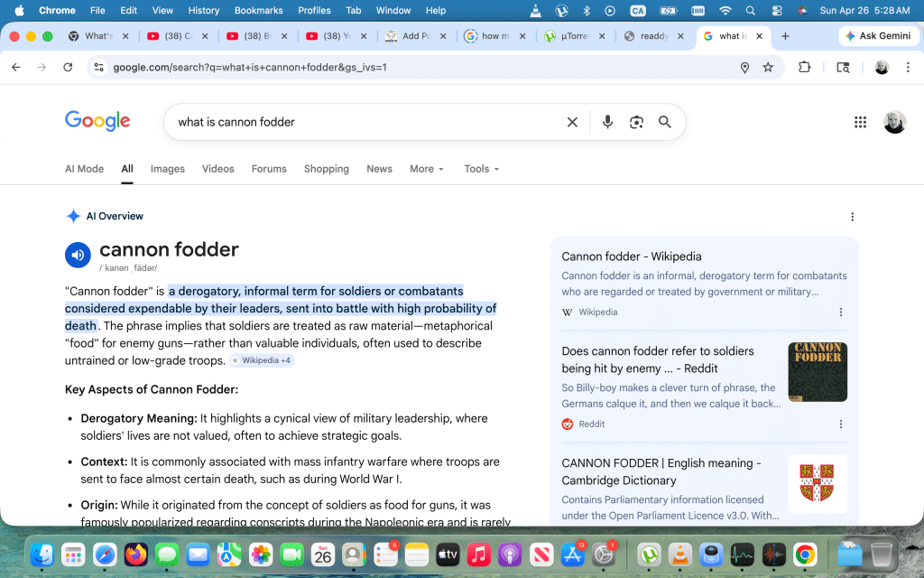Expand the Tools dropdown
The image size is (924, 578).
coord(481,169)
